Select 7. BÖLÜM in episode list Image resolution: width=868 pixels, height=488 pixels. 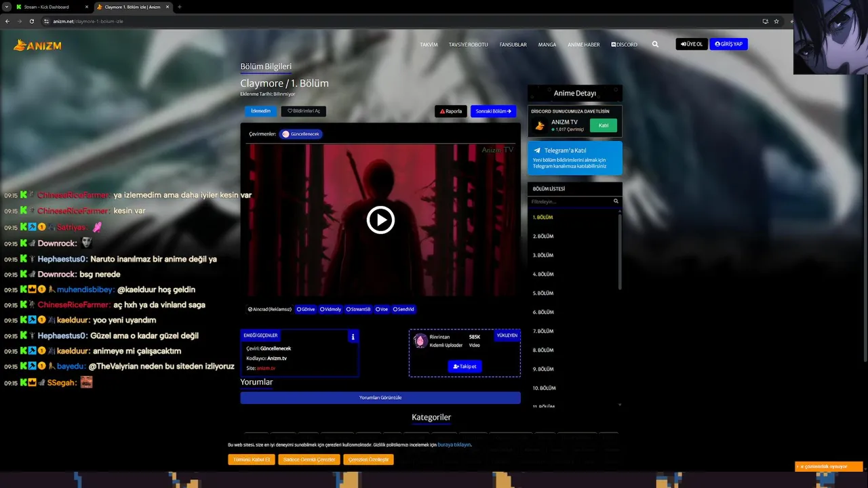tap(542, 331)
